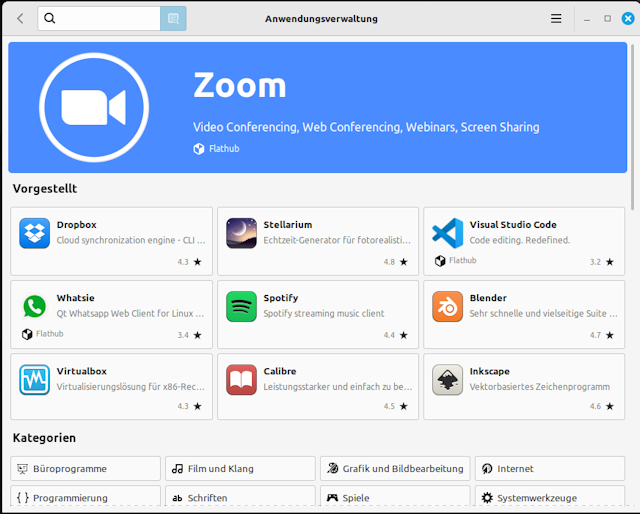Click the Zoom banner title

click(240, 85)
